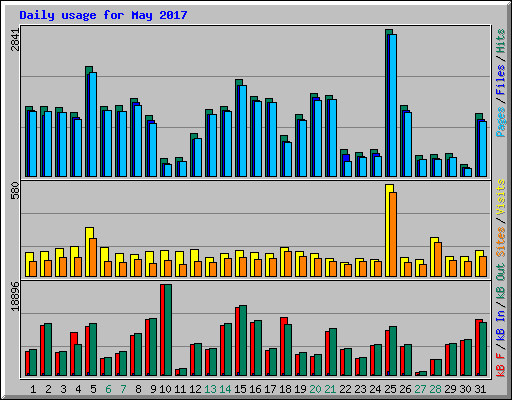The height and width of the screenshot is (400, 512).
Task: Select day label 30 on the axis
Action: click(465, 389)
